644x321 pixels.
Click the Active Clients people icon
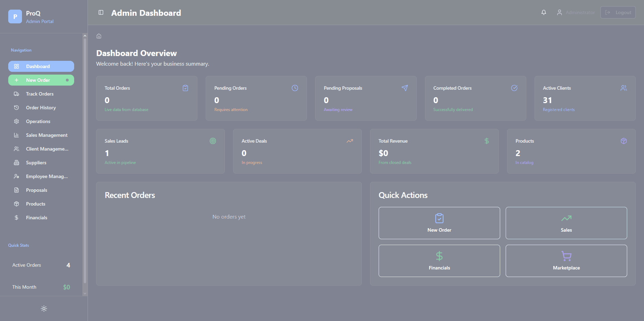[x=624, y=88]
